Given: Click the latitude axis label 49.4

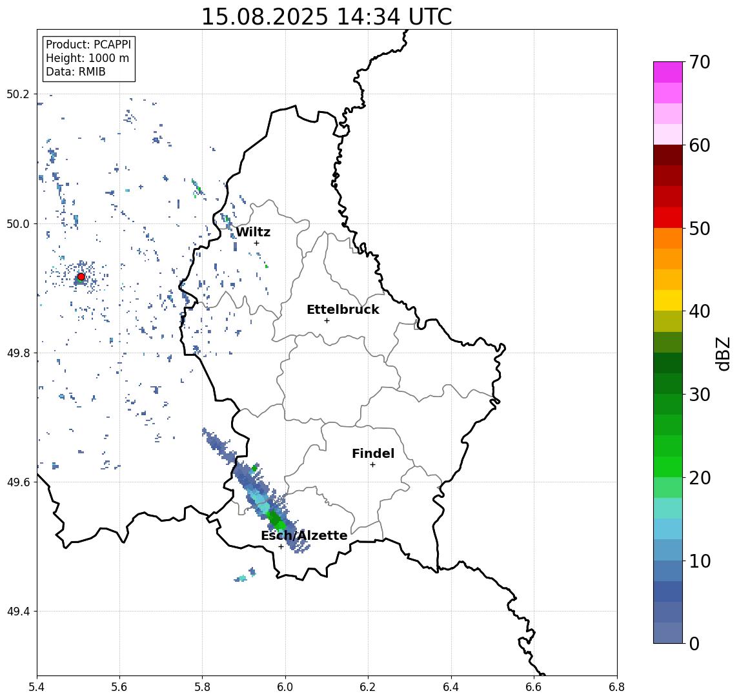Looking at the screenshot, I should pyautogui.click(x=18, y=612).
